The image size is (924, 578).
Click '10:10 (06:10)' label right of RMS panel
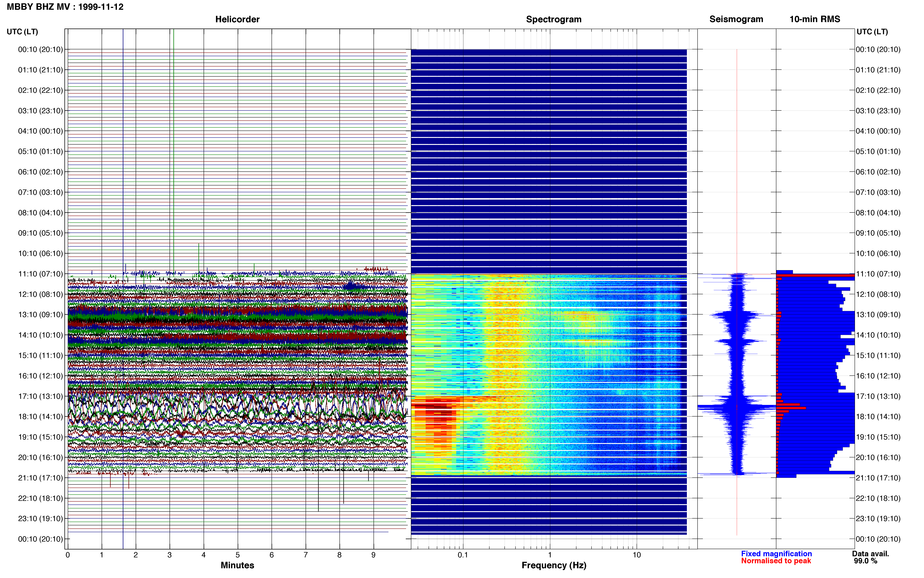878,253
